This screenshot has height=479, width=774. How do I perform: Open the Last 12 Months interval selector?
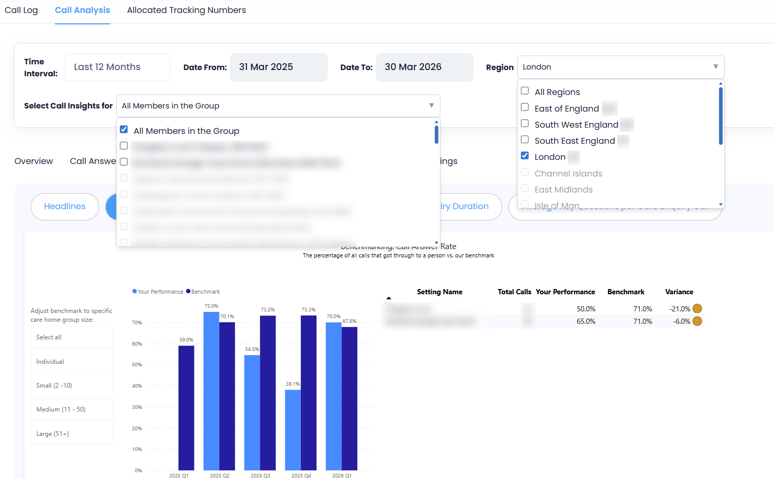[117, 67]
